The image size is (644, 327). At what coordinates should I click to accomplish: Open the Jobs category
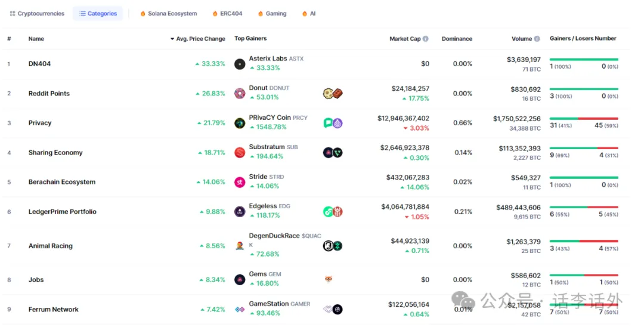coord(36,280)
